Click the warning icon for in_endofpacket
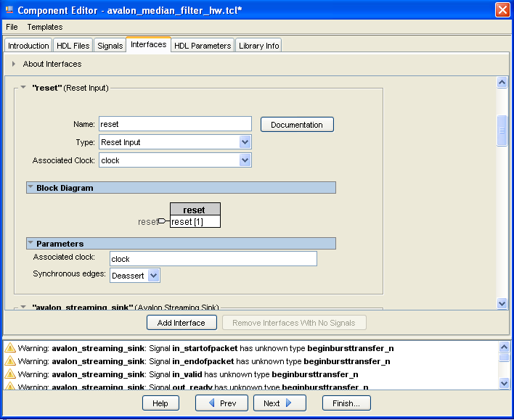This screenshot has height=420, width=514. (x=10, y=361)
